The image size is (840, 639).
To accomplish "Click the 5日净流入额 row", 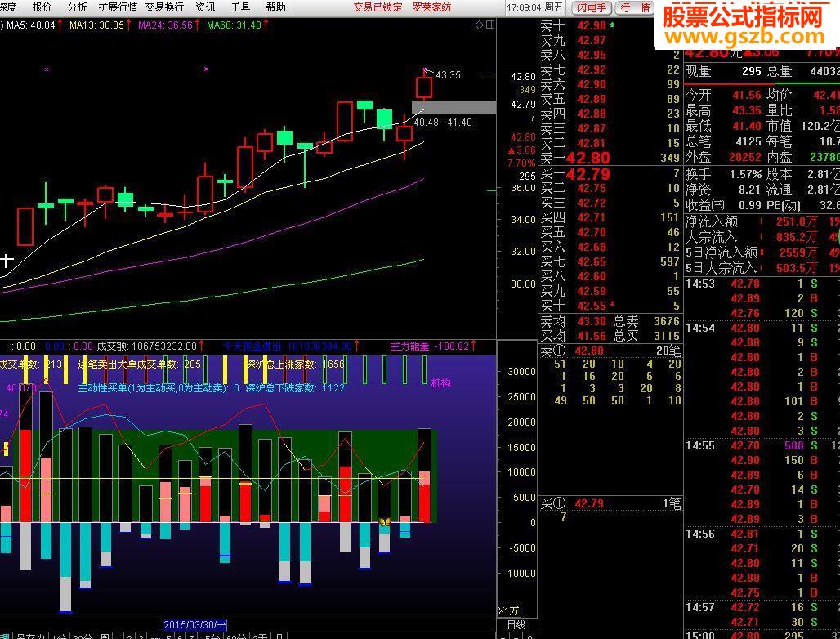I will tap(762, 252).
